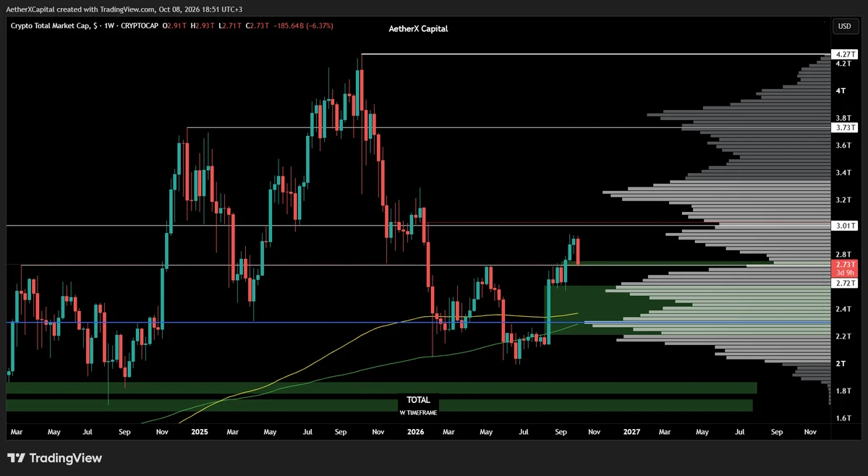The height and width of the screenshot is (476, 868).
Task: Select the 3.2T price axis label
Action: pos(843,200)
